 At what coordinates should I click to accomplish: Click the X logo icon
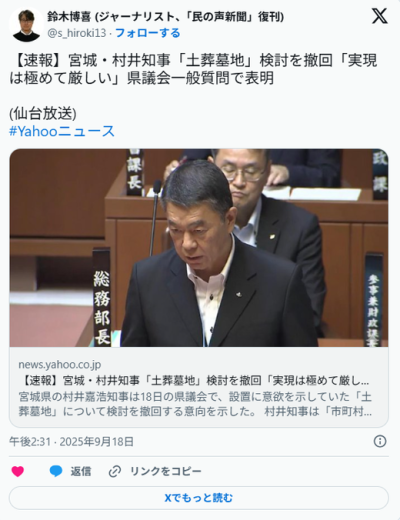click(x=380, y=16)
